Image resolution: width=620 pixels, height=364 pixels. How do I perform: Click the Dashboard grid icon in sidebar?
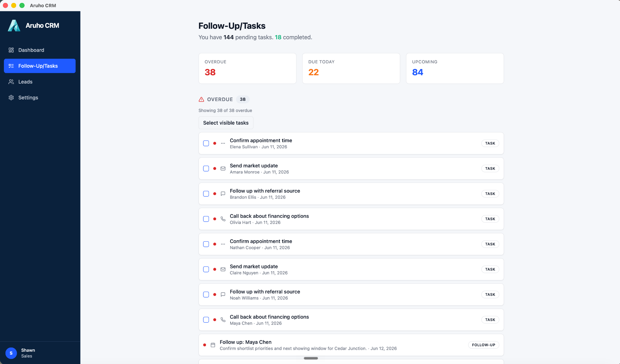[x=11, y=50]
